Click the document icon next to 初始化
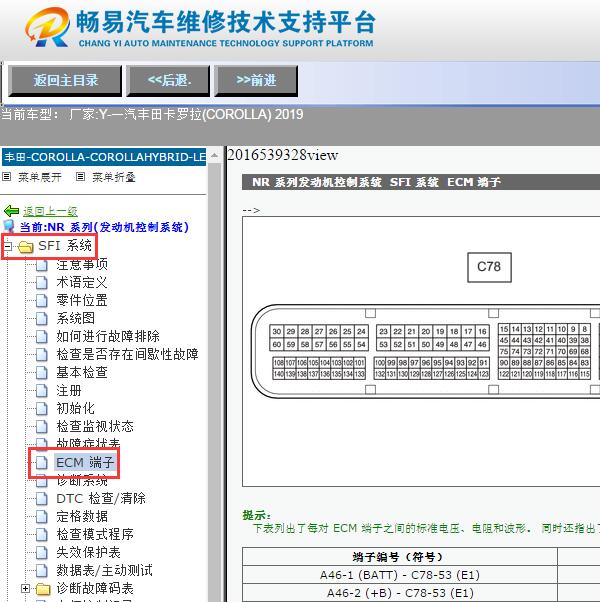 click(x=42, y=409)
